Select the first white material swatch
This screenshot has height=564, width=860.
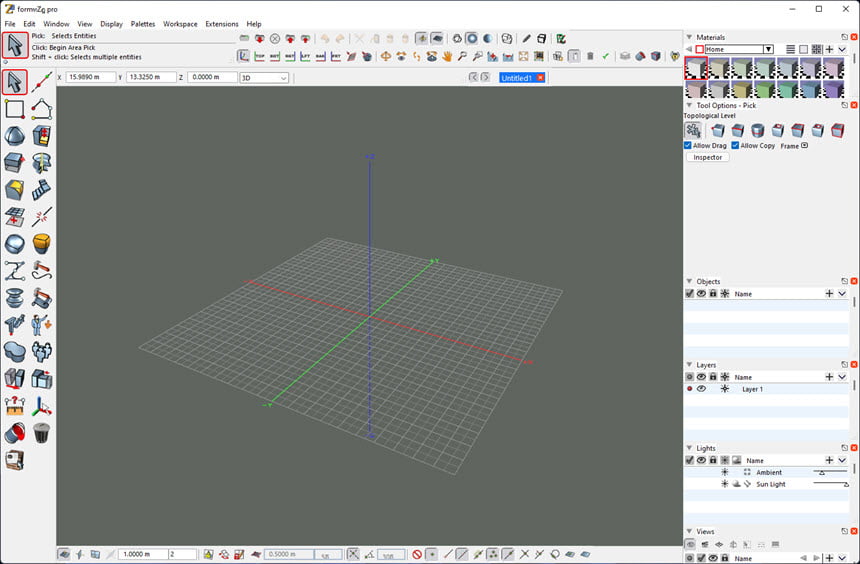696,68
